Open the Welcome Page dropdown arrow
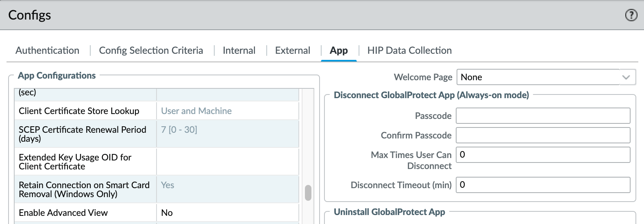 point(626,77)
